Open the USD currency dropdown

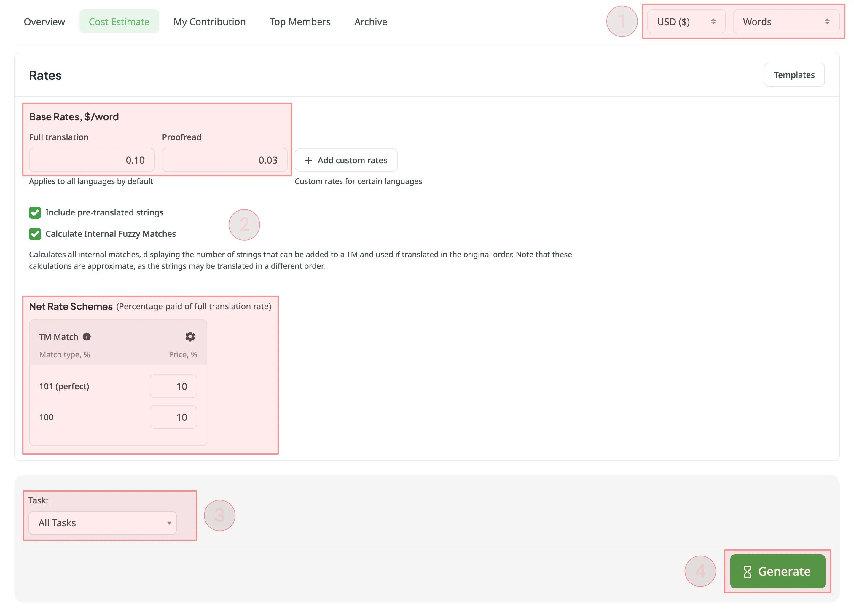pyautogui.click(x=686, y=21)
